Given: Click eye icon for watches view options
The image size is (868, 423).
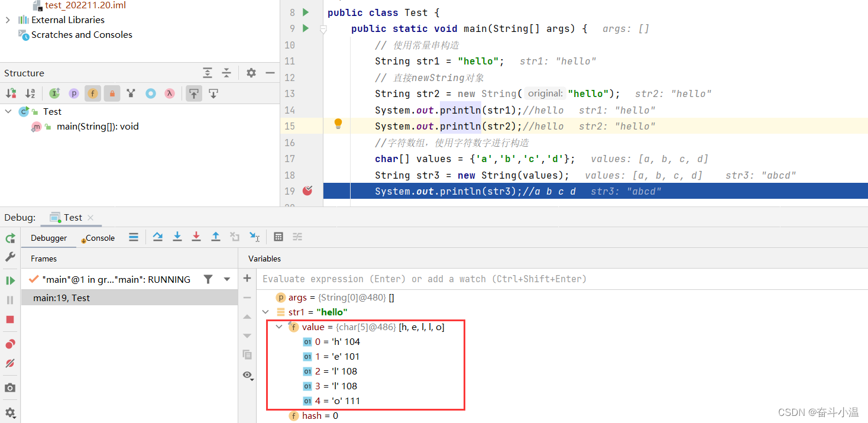Looking at the screenshot, I should 248,374.
